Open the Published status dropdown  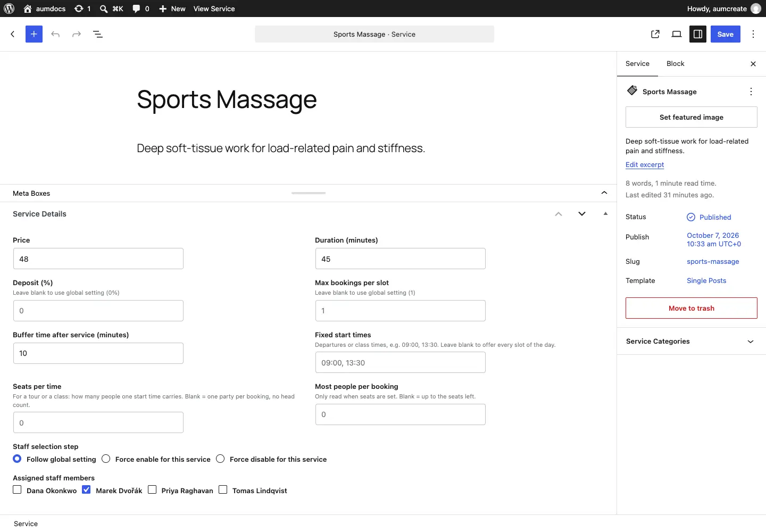709,217
